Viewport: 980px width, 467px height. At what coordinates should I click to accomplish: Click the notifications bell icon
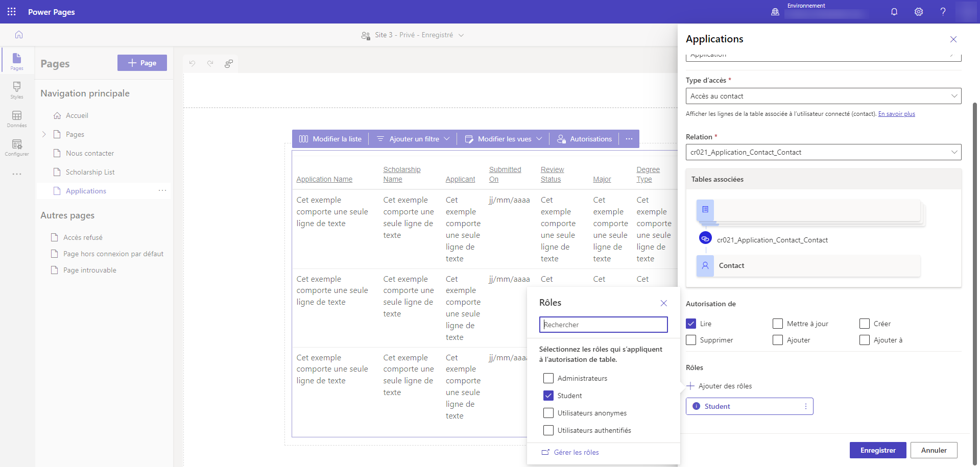coord(894,12)
